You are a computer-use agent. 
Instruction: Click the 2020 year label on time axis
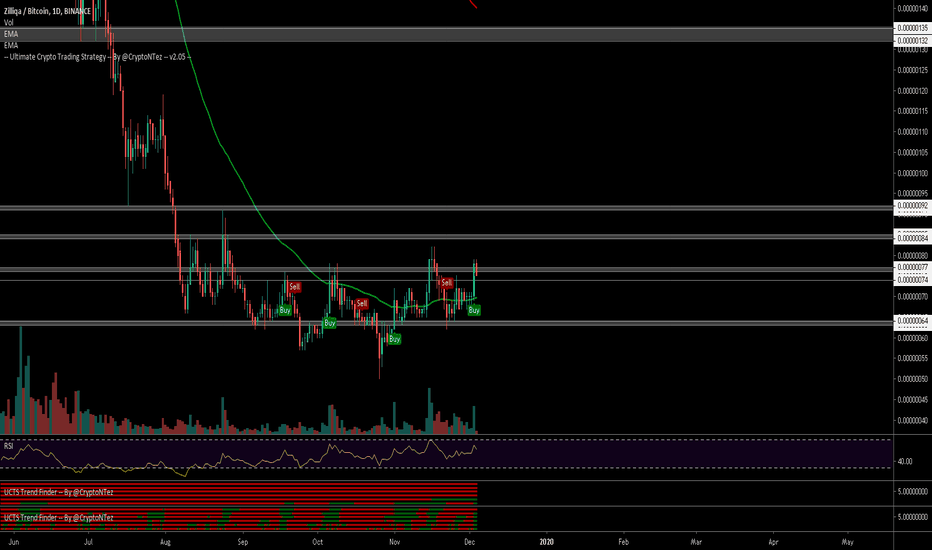tap(546, 542)
